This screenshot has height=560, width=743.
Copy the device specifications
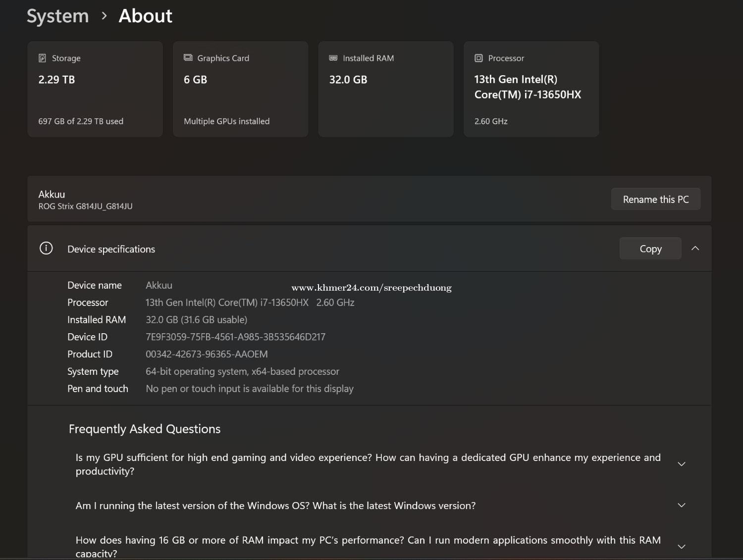pos(650,249)
